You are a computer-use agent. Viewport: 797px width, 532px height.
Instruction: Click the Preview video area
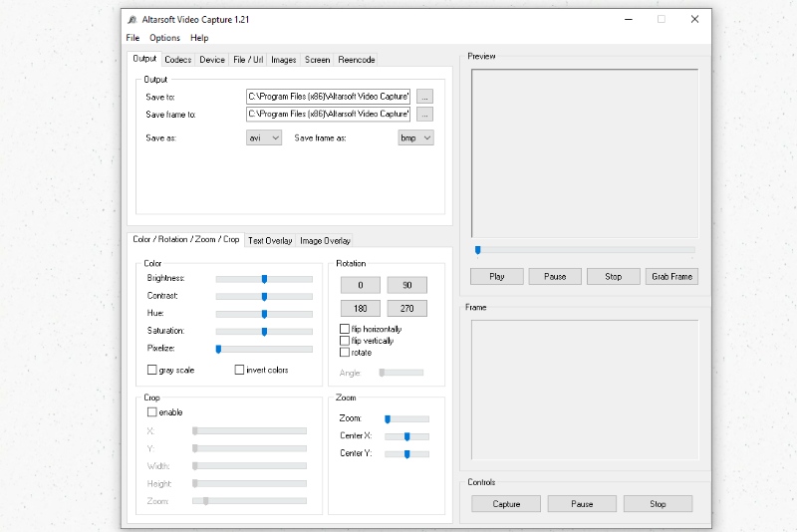[x=585, y=153]
